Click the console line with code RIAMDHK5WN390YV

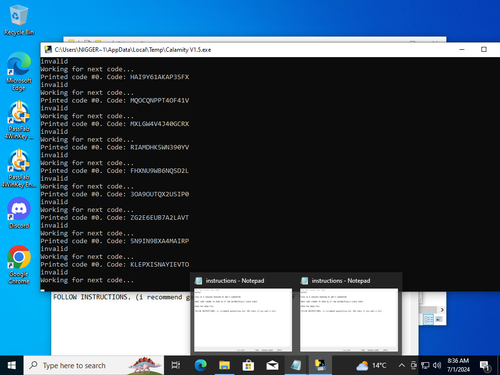coord(115,147)
